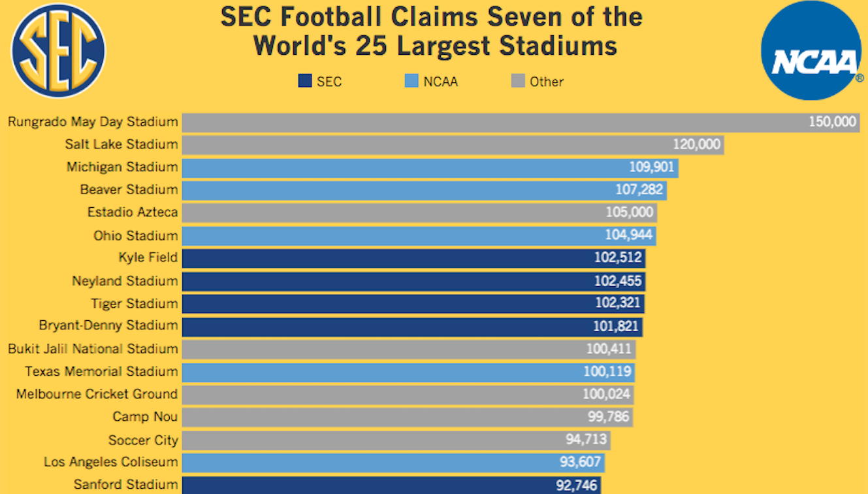
Task: Click the dark blue SEC legend swatch
Action: tap(304, 82)
